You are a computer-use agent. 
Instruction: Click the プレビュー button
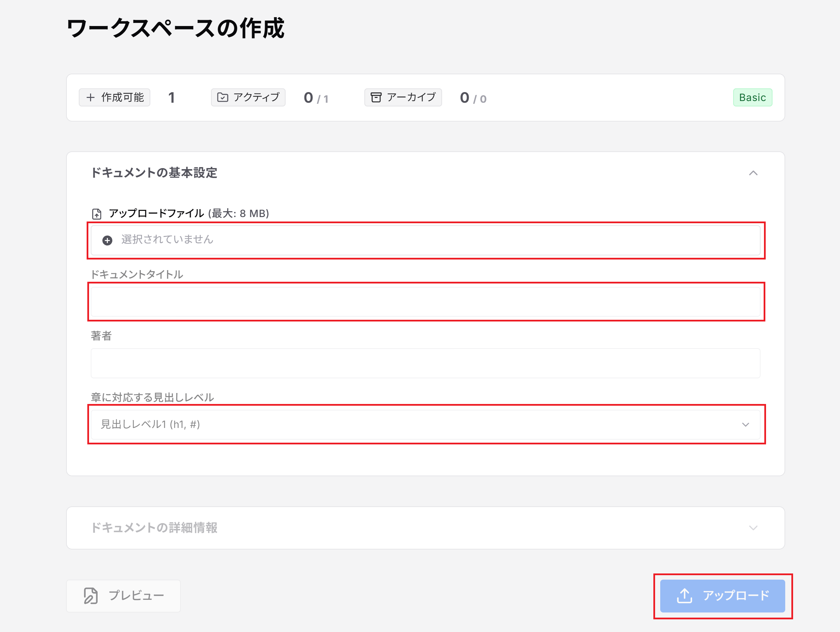123,596
